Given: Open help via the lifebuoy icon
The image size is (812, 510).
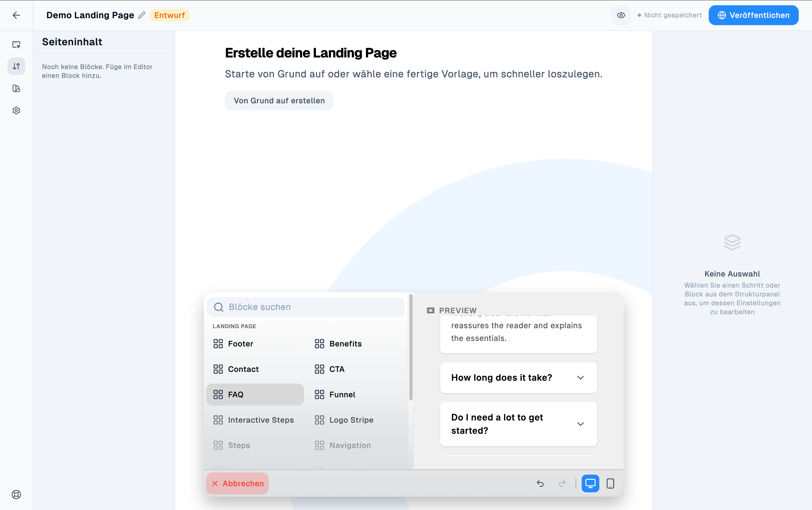Looking at the screenshot, I should click(x=16, y=495).
